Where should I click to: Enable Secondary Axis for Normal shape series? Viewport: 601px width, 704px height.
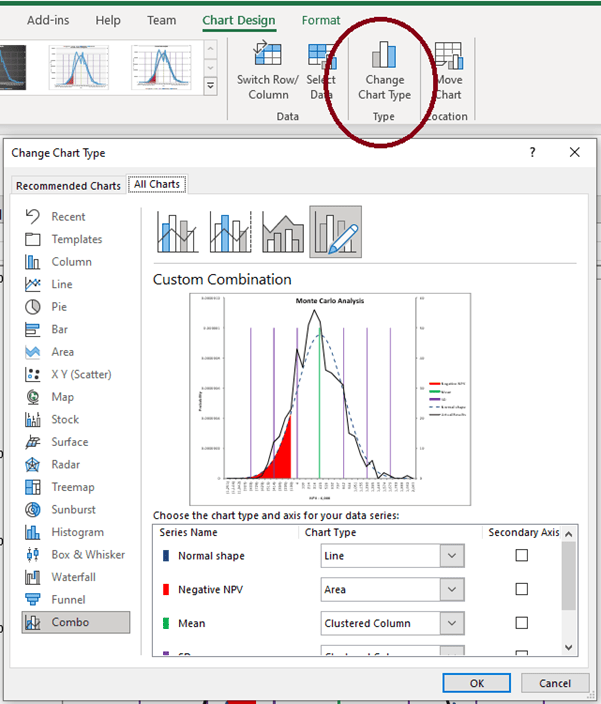coord(521,556)
